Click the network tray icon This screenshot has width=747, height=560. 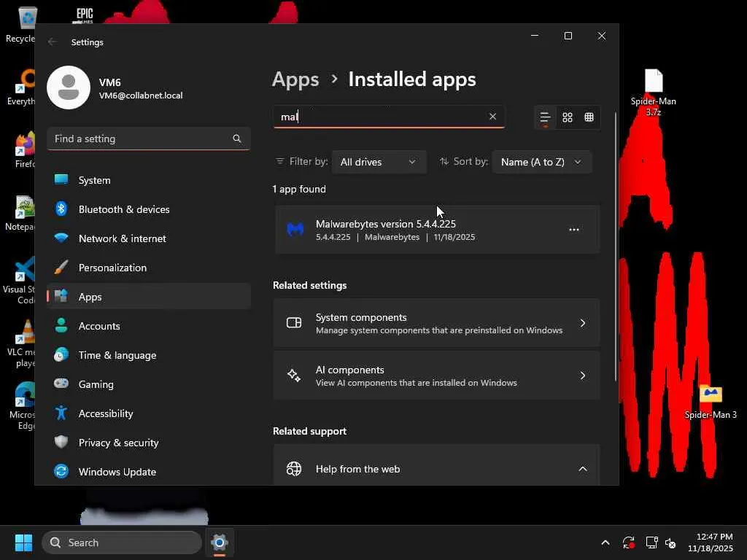click(x=651, y=542)
